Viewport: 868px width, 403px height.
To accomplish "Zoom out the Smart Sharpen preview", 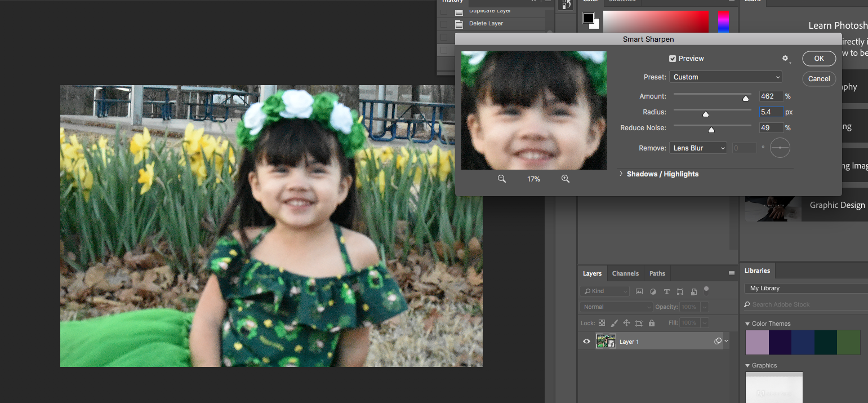I will point(501,179).
